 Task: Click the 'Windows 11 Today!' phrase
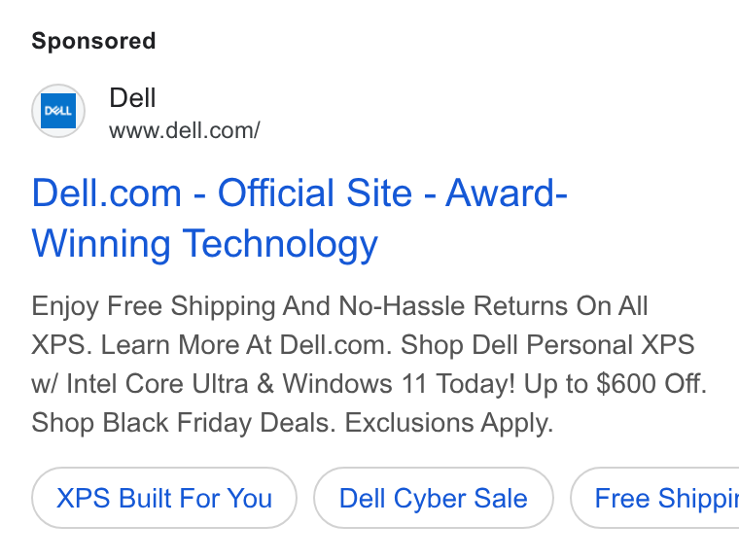coord(399,383)
